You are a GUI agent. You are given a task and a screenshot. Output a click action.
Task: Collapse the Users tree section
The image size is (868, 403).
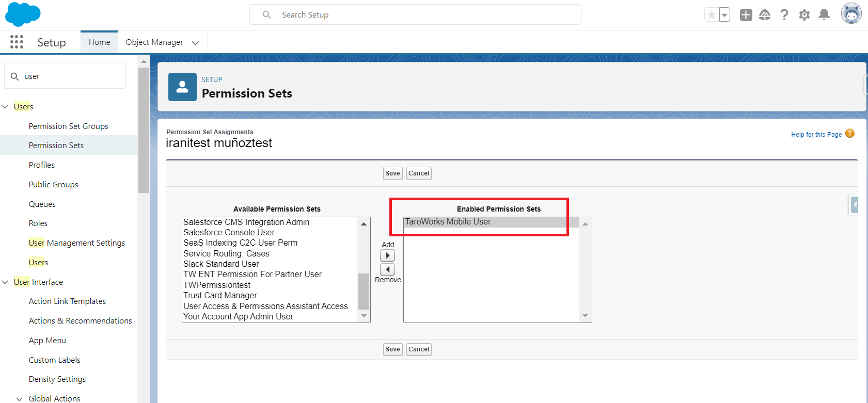pyautogui.click(x=5, y=107)
